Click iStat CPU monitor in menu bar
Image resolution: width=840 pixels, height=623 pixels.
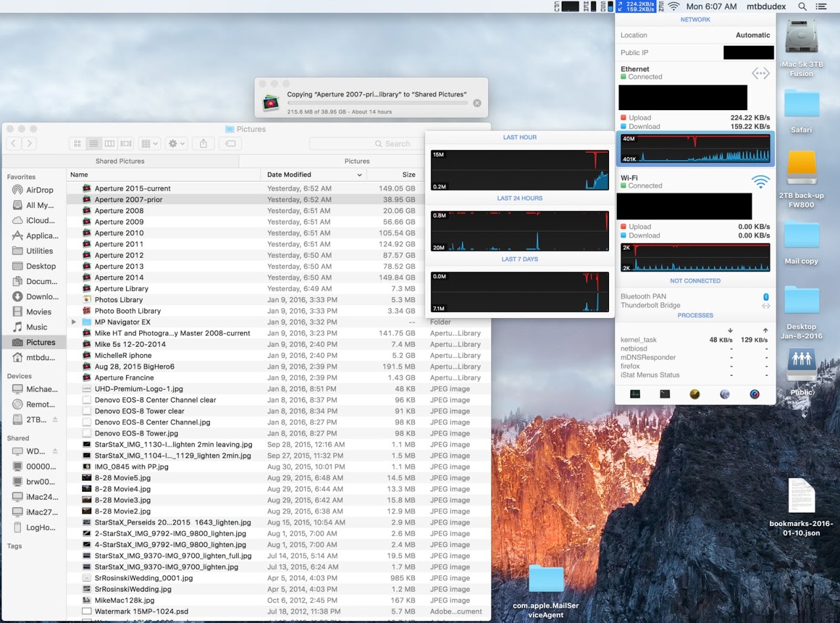568,6
